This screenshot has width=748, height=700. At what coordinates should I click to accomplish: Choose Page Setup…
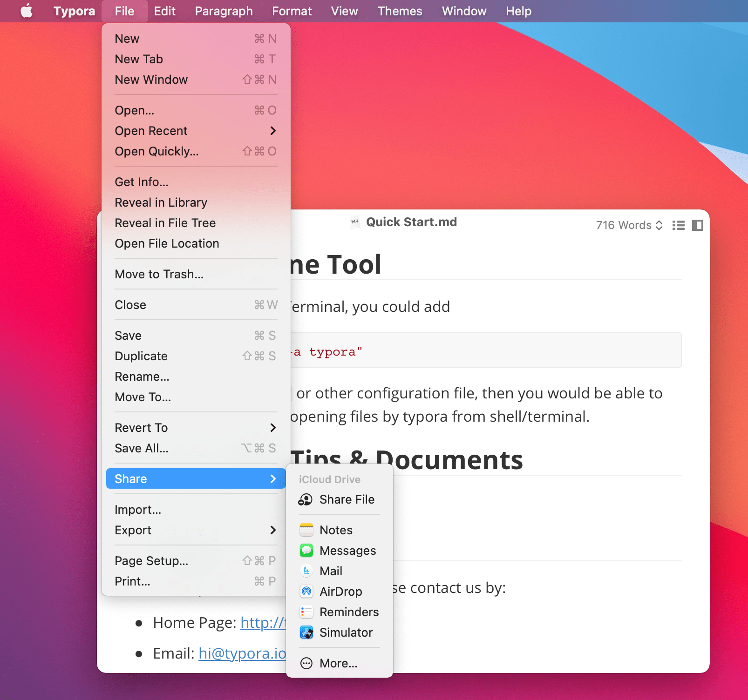[196, 561]
